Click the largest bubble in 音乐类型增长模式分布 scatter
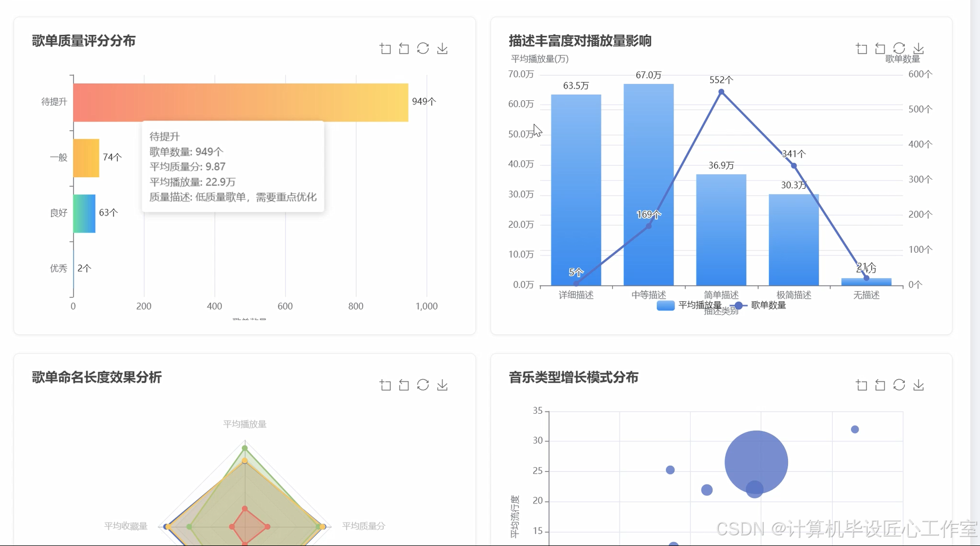This screenshot has width=980, height=546. click(756, 462)
